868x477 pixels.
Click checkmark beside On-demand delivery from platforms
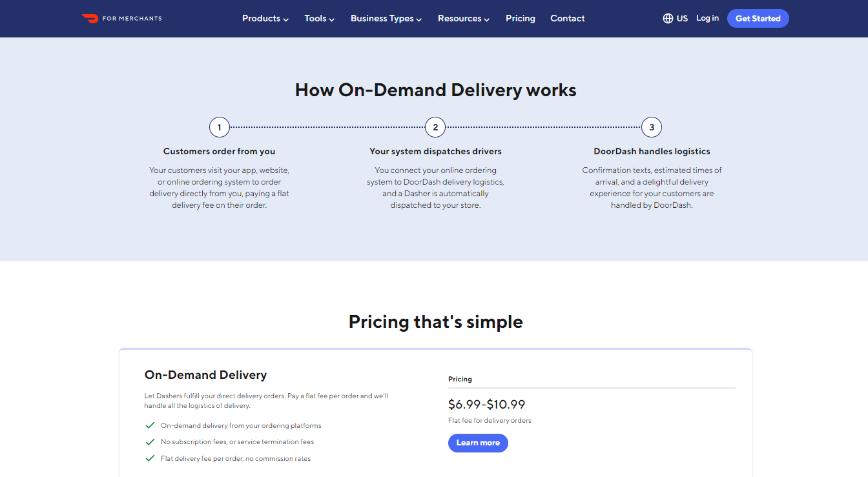150,425
